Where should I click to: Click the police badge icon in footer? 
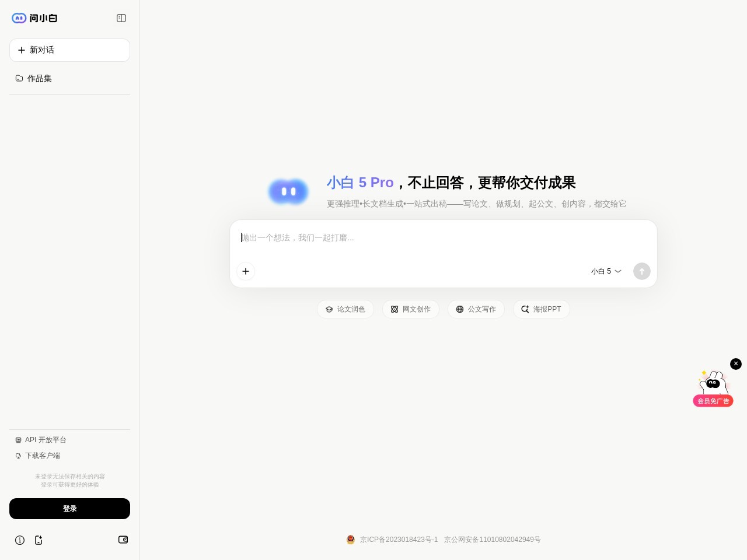click(351, 540)
